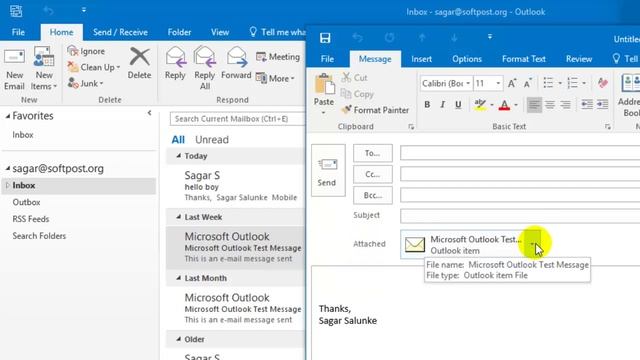Collapse the Favorites section
The height and width of the screenshot is (360, 640).
click(x=8, y=116)
